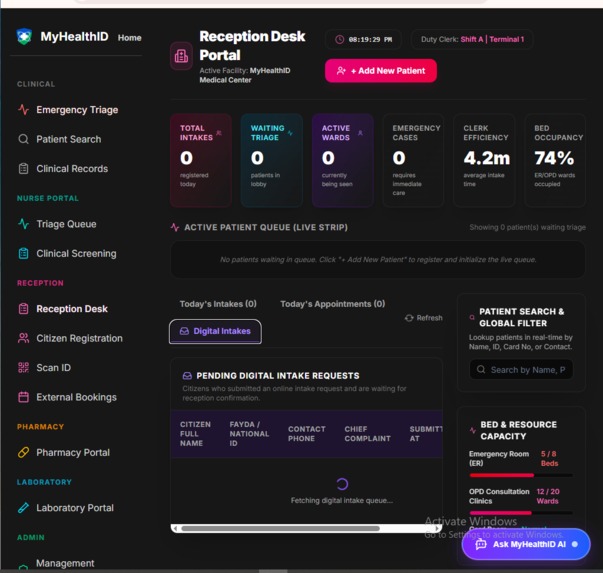Click the Bed Occupancy 74% card
This screenshot has width=603, height=573.
point(555,160)
